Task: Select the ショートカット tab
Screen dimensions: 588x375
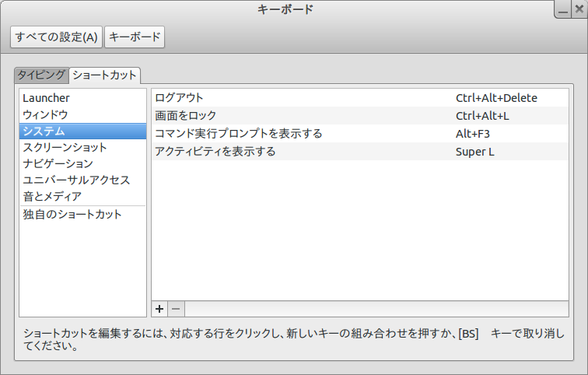Action: tap(104, 75)
